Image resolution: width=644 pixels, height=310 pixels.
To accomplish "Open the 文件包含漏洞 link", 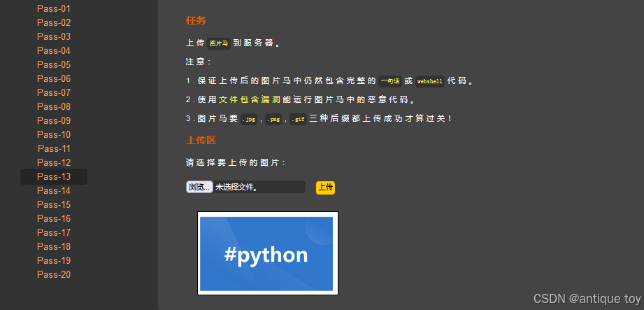I will [250, 99].
